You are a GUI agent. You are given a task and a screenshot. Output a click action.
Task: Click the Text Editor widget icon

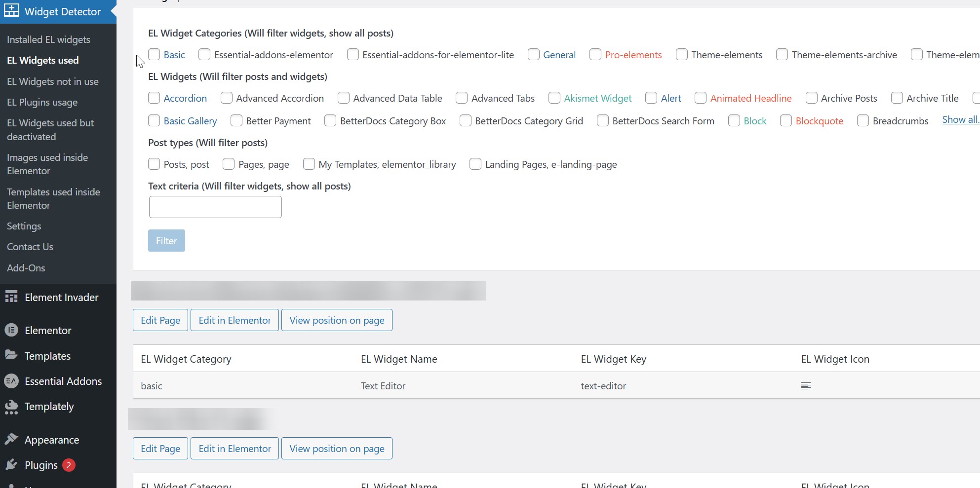click(x=806, y=386)
